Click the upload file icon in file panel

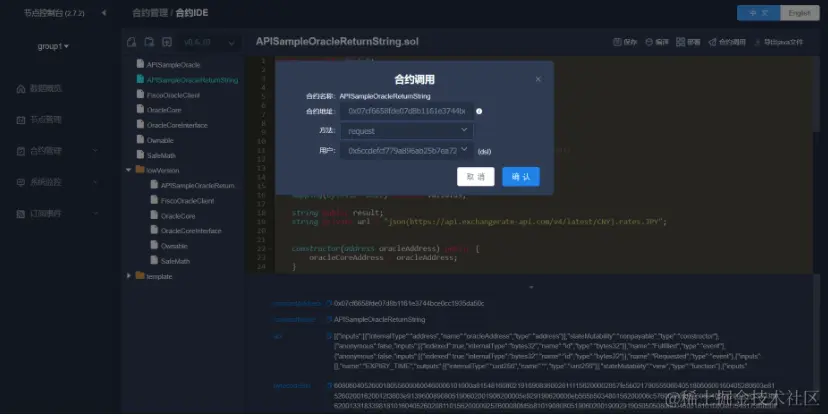click(x=167, y=42)
